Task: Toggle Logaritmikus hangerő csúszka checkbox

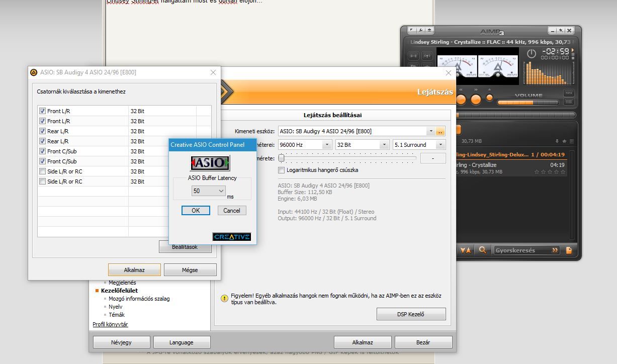Action: click(x=282, y=170)
